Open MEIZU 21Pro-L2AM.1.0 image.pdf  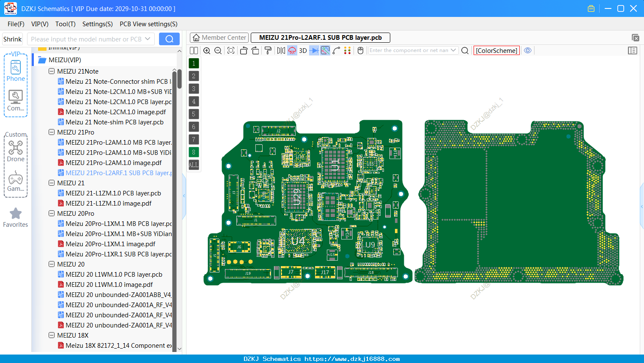click(x=113, y=162)
